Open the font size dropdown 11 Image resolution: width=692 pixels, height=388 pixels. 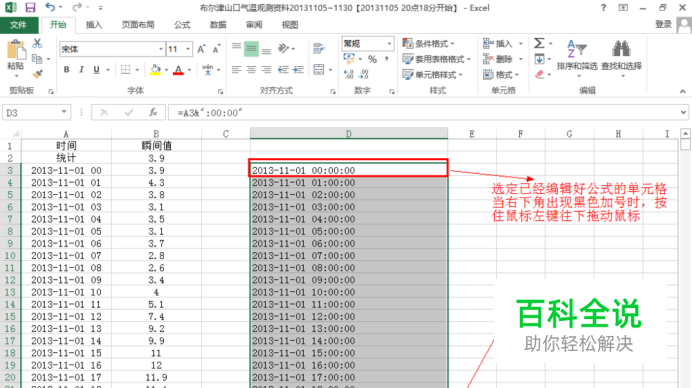pyautogui.click(x=188, y=49)
